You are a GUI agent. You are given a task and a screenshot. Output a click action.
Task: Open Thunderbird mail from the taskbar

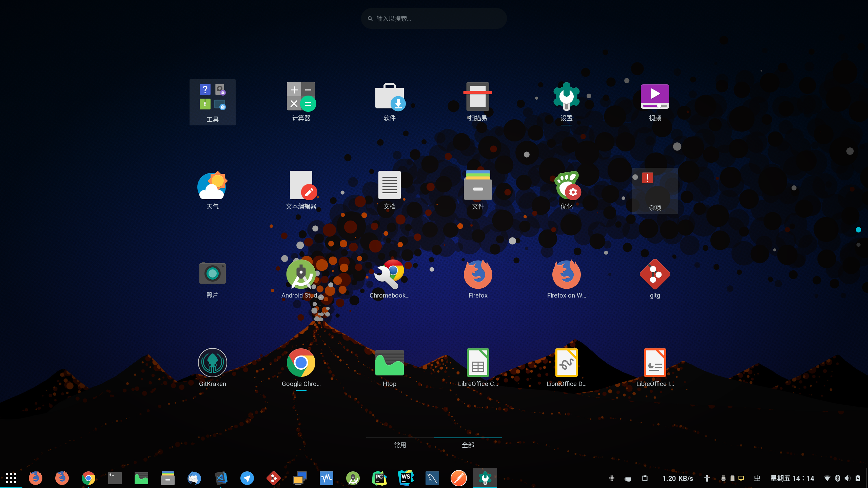pyautogui.click(x=194, y=478)
